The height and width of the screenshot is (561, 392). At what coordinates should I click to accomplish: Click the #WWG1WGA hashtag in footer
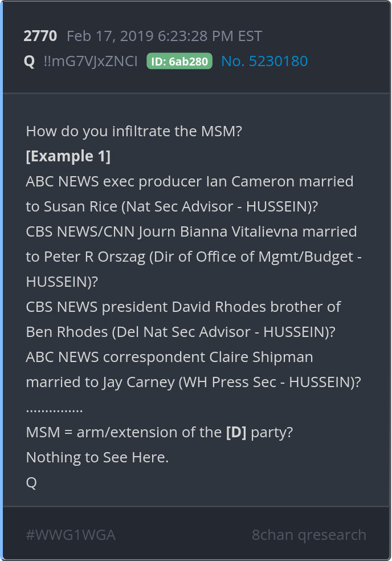click(x=71, y=535)
